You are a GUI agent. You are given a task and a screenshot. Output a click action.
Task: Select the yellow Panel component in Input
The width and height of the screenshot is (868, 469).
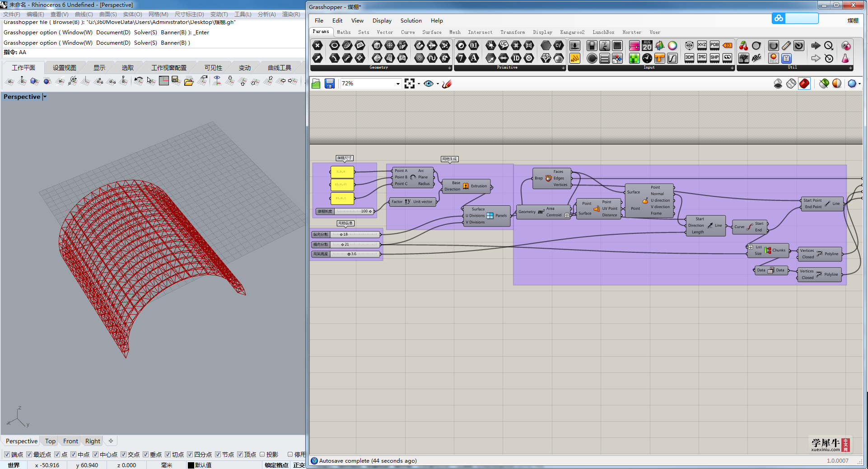pos(575,58)
